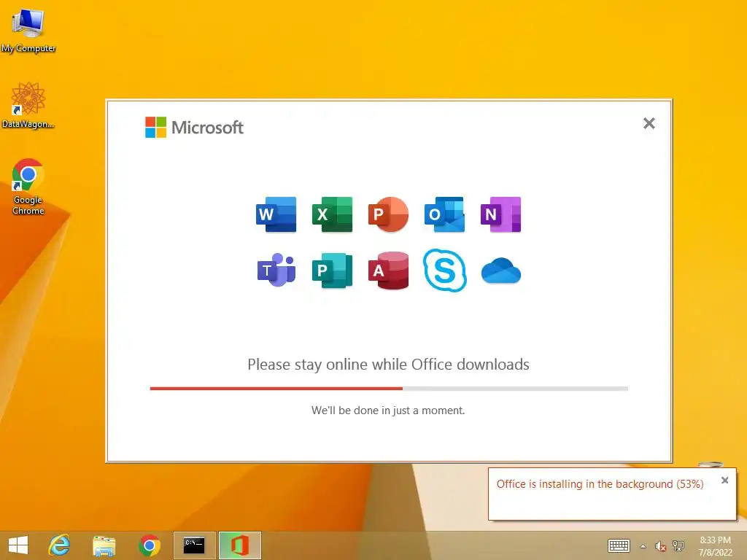Launch Chrome from the taskbar
Viewport: 747px width, 560px height.
[x=149, y=545]
